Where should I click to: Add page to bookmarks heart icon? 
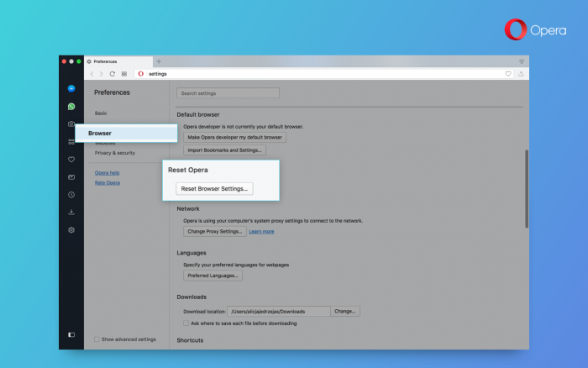508,74
